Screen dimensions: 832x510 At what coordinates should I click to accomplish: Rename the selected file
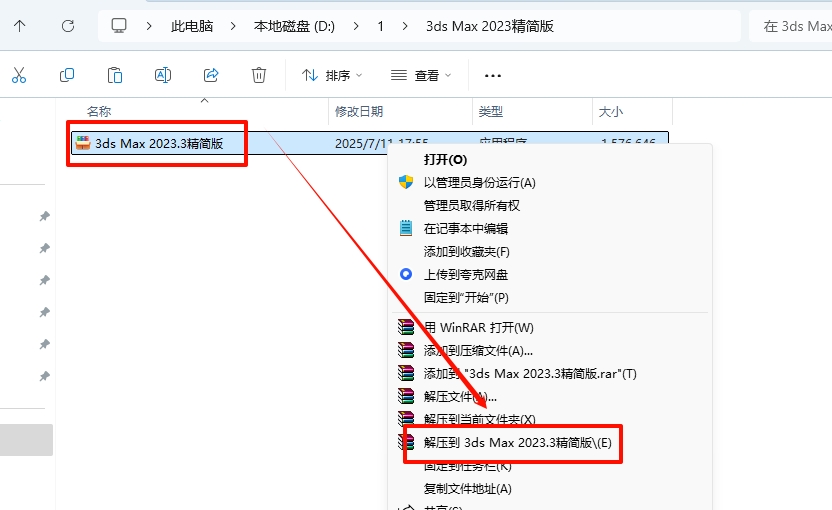tap(163, 75)
